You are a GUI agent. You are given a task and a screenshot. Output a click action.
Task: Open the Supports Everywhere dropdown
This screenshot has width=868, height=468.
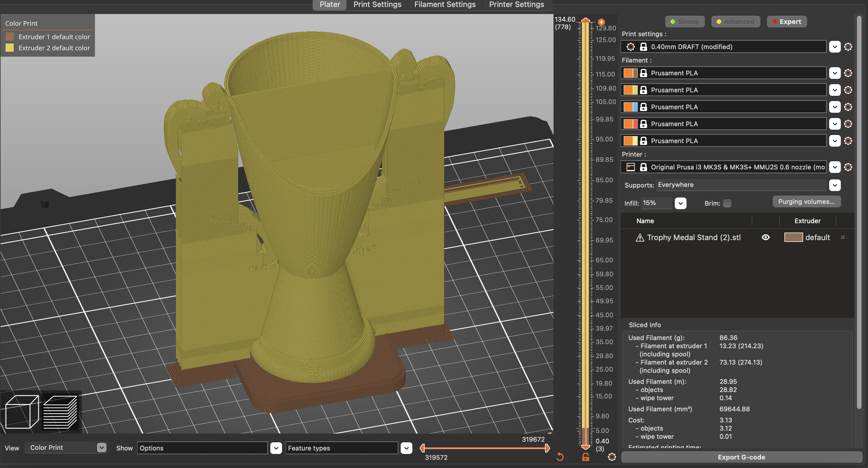click(x=835, y=185)
